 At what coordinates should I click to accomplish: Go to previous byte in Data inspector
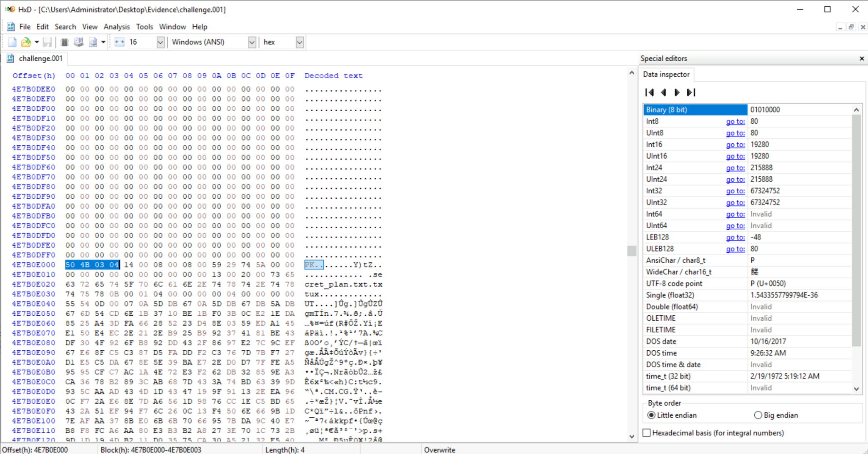coord(663,92)
